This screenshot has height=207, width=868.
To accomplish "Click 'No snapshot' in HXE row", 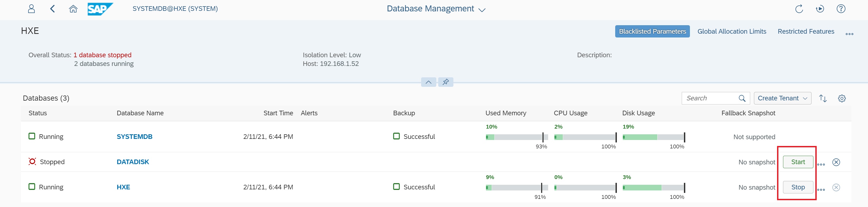I will 757,187.
